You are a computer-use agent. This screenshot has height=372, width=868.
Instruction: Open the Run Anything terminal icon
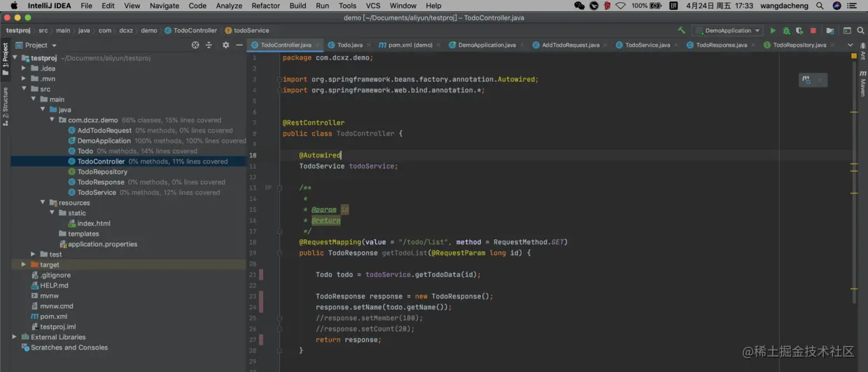(847, 31)
